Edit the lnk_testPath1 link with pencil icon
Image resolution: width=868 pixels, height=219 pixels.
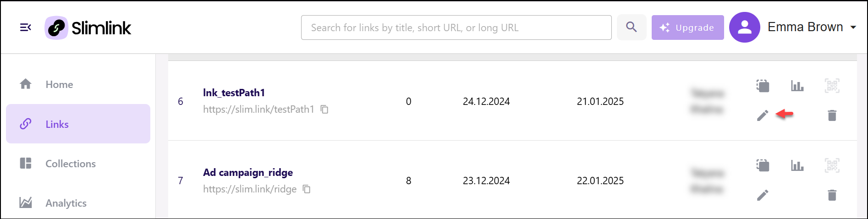(763, 115)
